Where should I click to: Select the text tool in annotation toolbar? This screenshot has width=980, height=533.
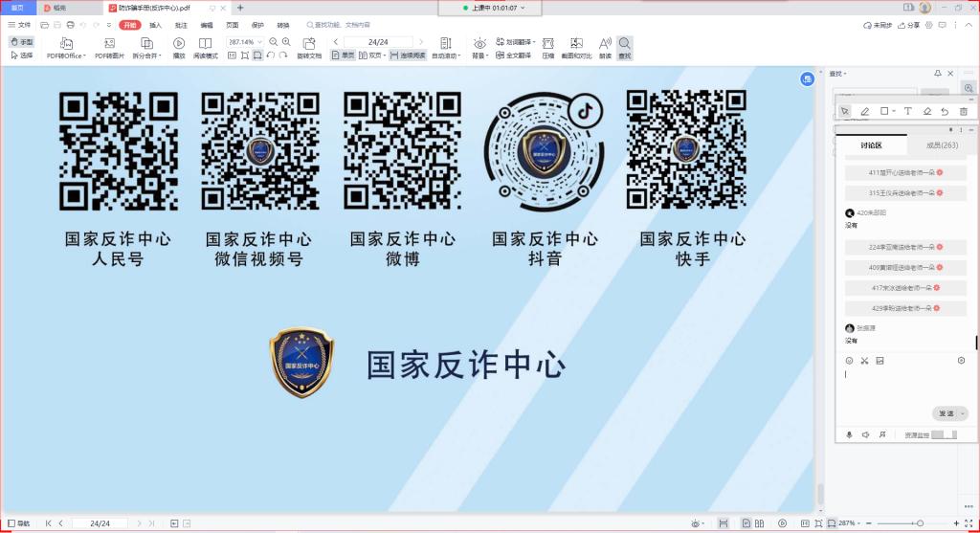click(x=907, y=112)
